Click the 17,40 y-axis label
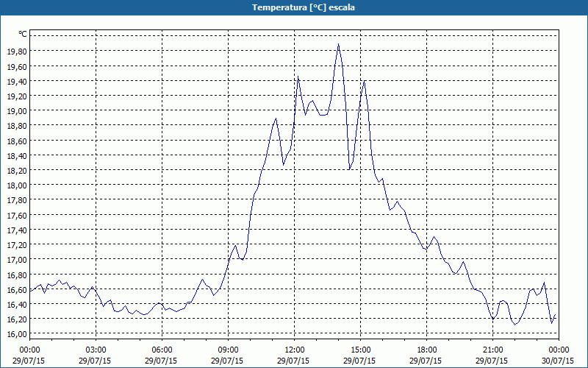Screen dimensions: 588x368 click(17, 230)
